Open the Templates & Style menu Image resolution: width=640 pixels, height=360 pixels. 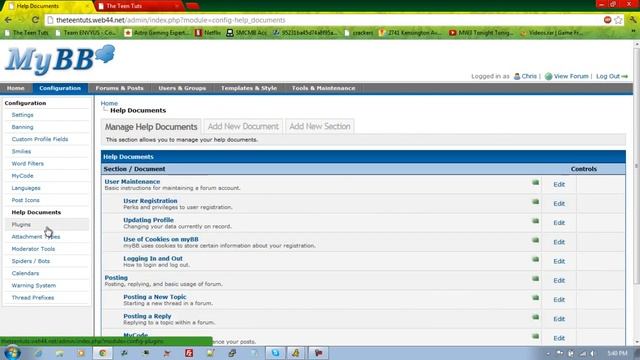249,88
